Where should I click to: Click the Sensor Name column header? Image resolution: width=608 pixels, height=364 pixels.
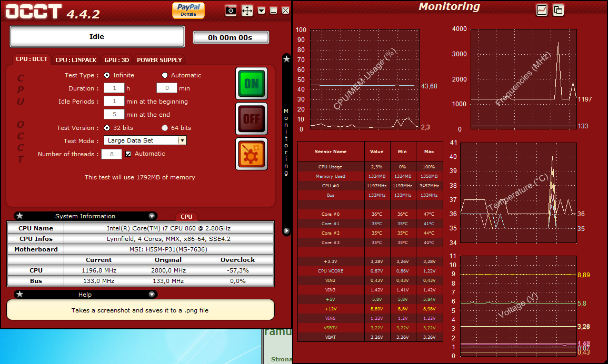pos(331,151)
